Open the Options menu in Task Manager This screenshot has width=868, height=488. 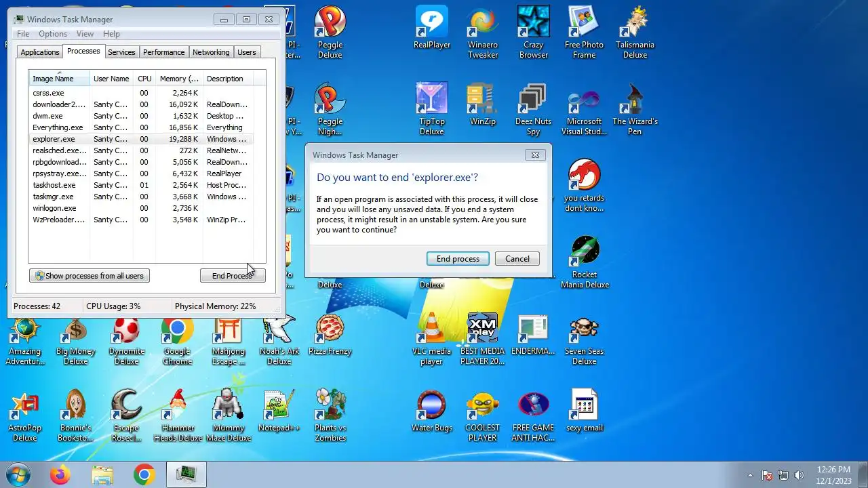[x=53, y=34]
